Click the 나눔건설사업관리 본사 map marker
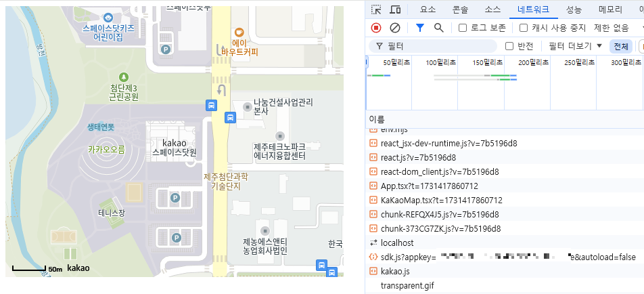 248,106
